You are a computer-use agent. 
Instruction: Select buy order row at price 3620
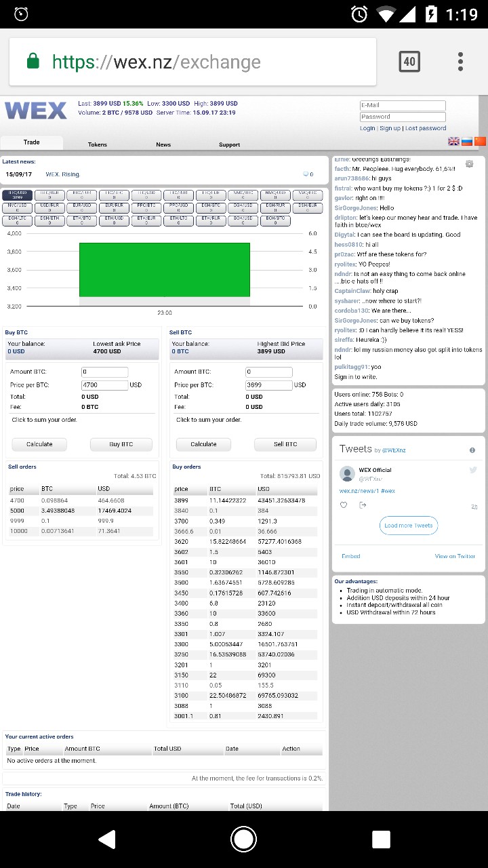247,542
